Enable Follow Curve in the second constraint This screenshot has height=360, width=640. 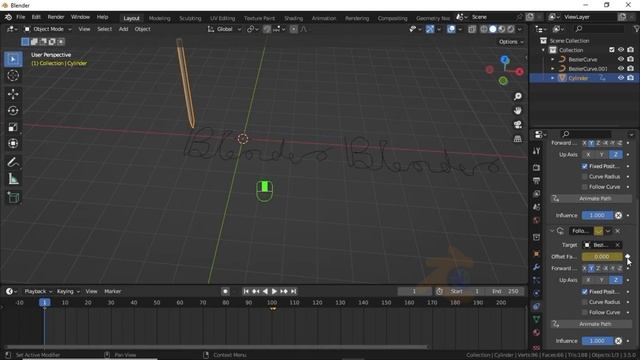coord(584,312)
